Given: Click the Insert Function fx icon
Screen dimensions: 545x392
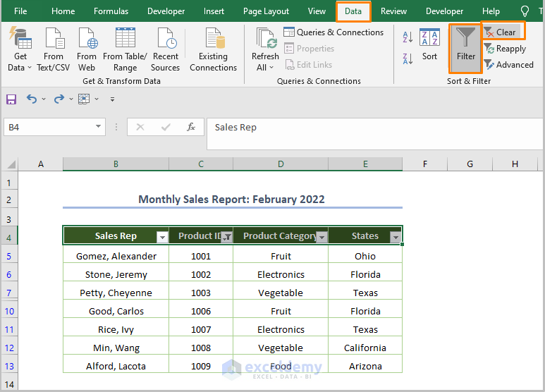Looking at the screenshot, I should click(x=190, y=127).
